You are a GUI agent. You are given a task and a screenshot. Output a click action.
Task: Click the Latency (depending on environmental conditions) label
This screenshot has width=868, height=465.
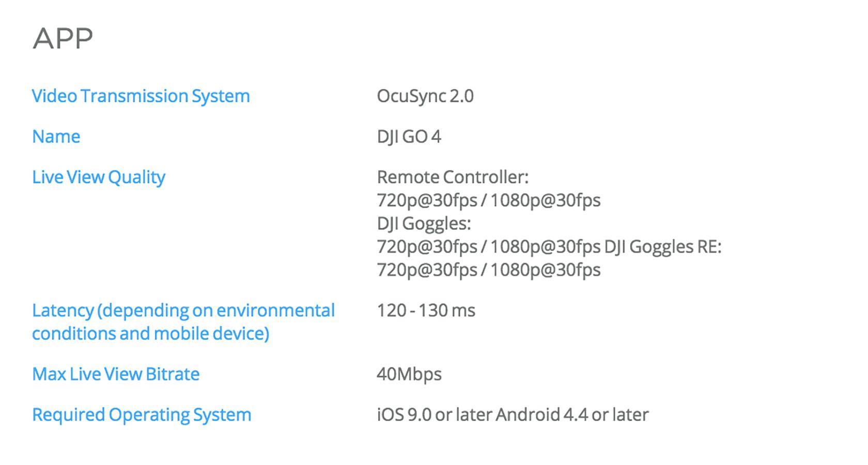click(183, 311)
